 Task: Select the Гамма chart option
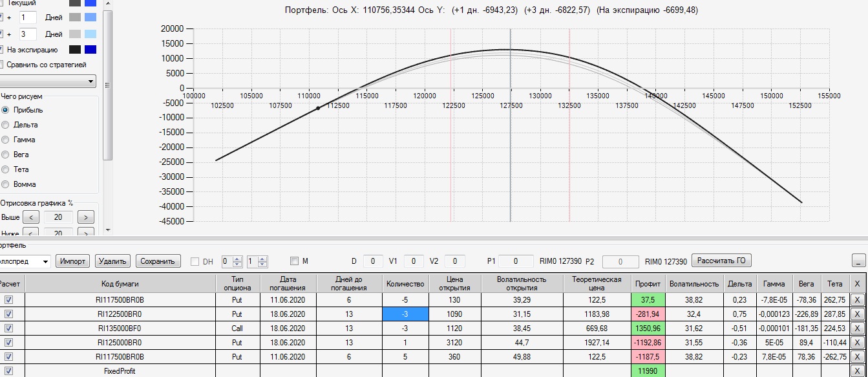[x=6, y=140]
